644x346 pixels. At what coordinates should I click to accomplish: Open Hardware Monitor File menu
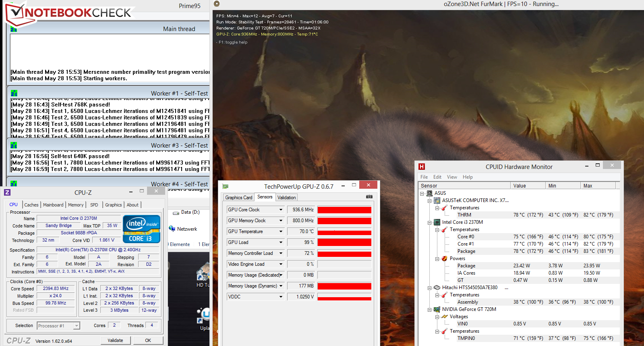click(x=424, y=177)
